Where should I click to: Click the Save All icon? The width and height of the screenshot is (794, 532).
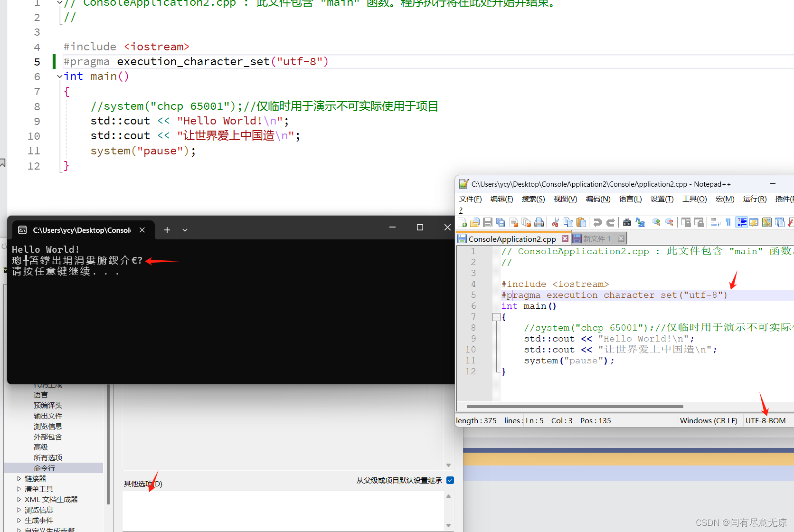[501, 222]
